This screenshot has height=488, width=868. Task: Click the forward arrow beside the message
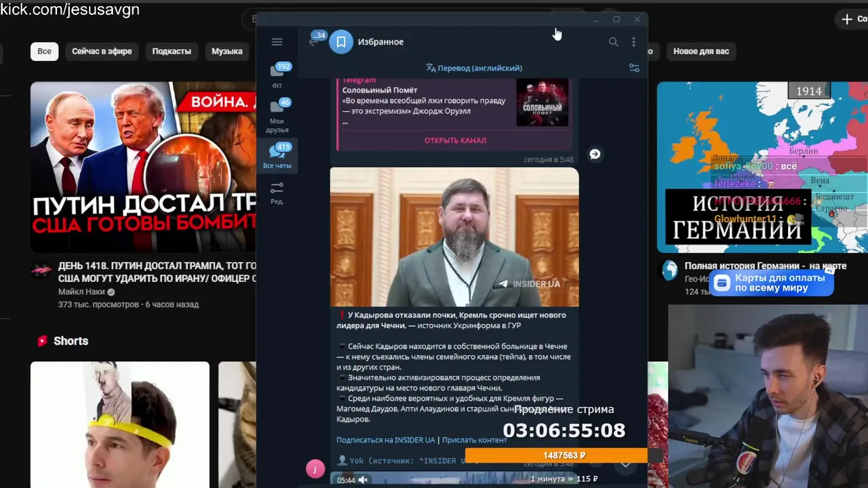[x=595, y=154]
